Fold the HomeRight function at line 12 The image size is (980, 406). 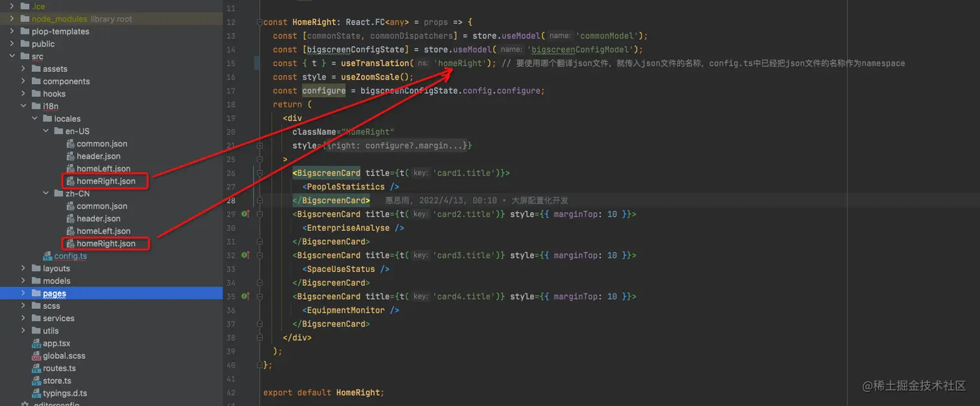click(259, 22)
